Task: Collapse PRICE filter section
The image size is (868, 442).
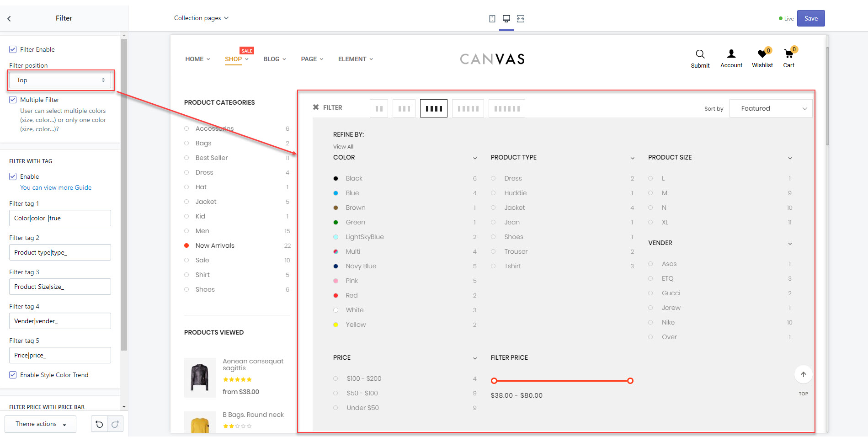Action: tap(475, 358)
